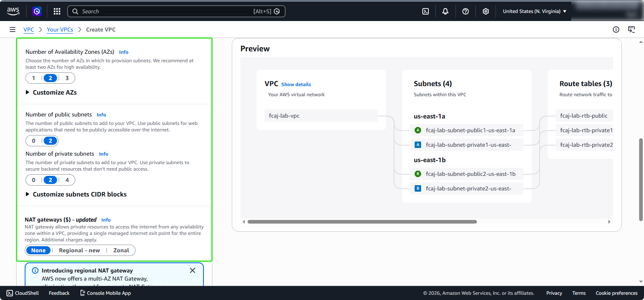Click Show details for the VPC preview
Viewport: 644px width, 300px height.
click(x=296, y=85)
